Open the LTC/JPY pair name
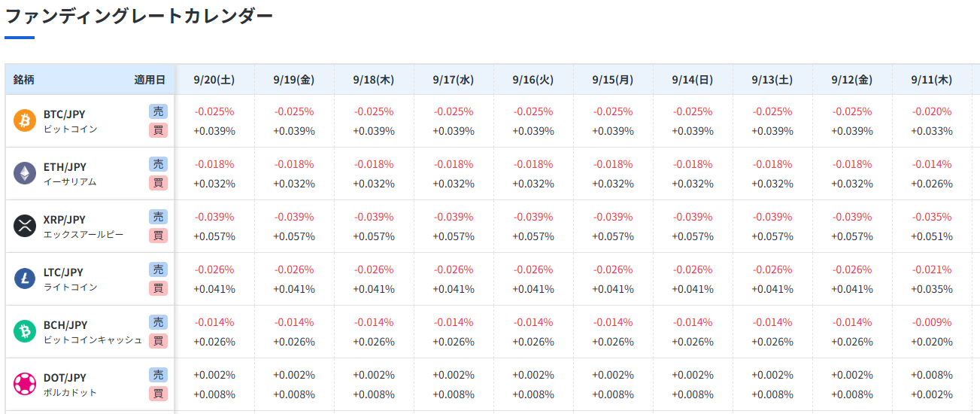This screenshot has width=980, height=414. tap(64, 272)
